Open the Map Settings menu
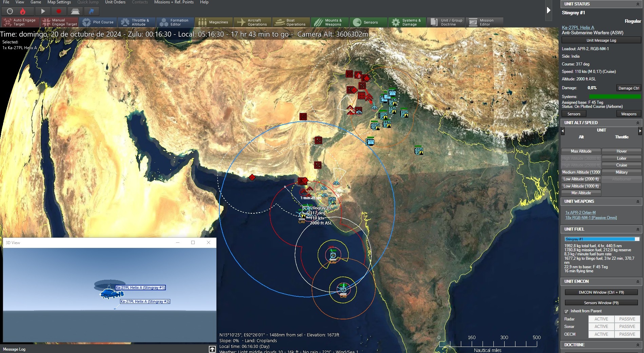The height and width of the screenshot is (353, 644). 59,2
